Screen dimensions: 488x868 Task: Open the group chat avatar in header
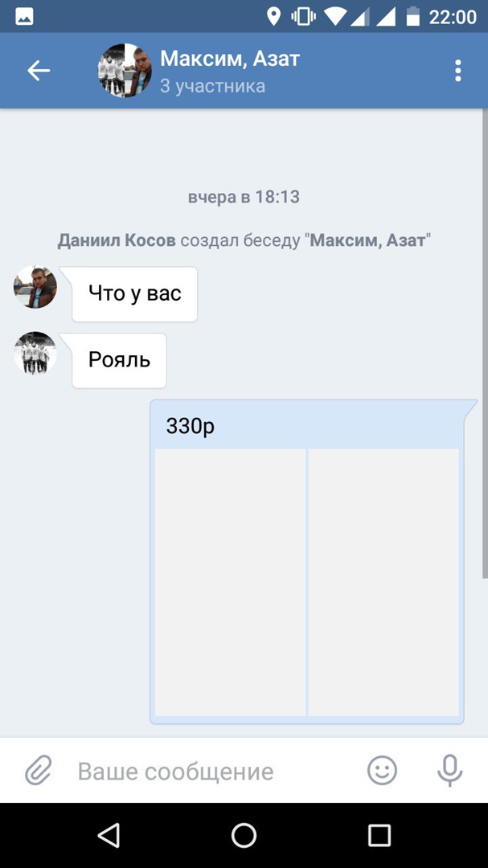[125, 70]
